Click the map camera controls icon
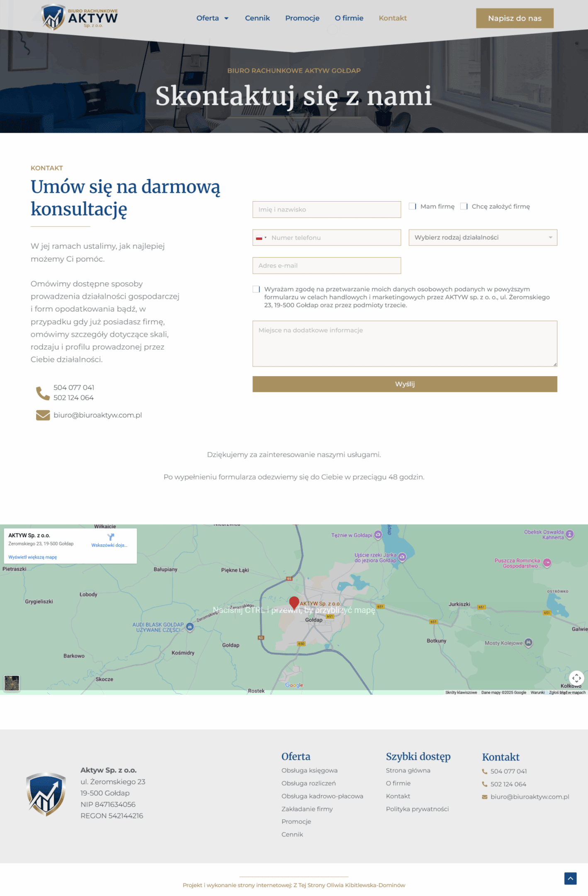 tap(576, 678)
